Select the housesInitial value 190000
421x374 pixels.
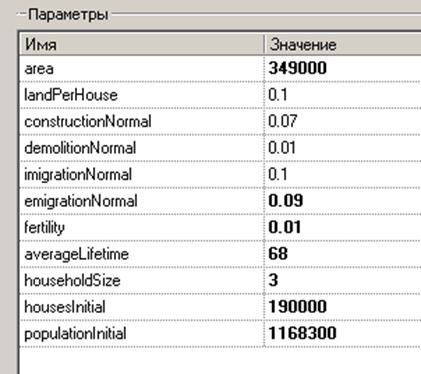(x=298, y=307)
